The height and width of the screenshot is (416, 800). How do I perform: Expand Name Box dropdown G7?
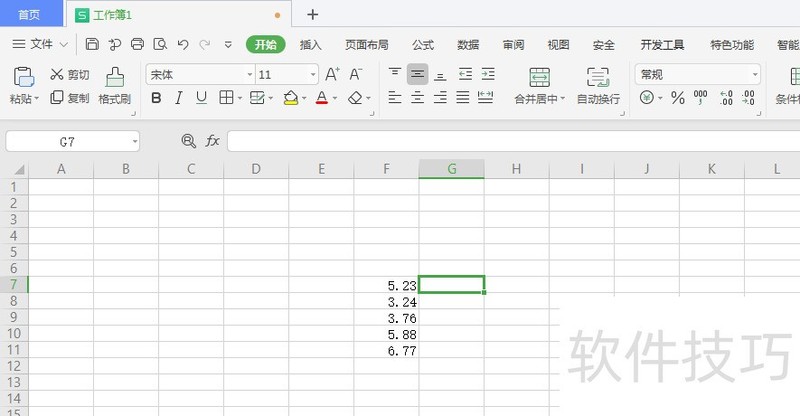(135, 141)
